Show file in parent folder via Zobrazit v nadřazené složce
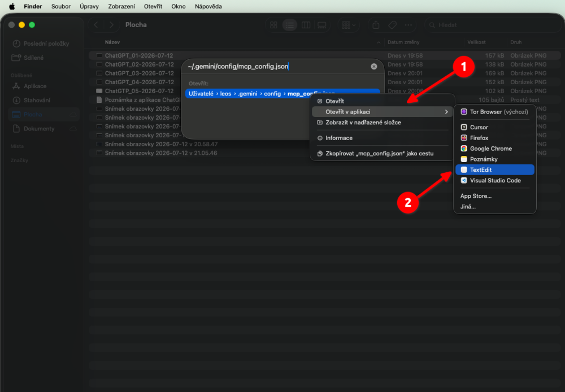 click(x=382, y=123)
